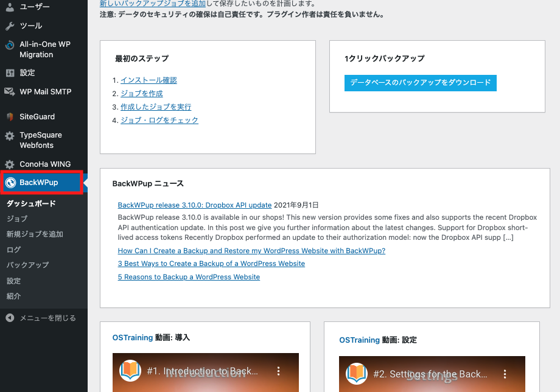Click the ConoHa WING gear icon
The image size is (560, 392).
(10, 164)
